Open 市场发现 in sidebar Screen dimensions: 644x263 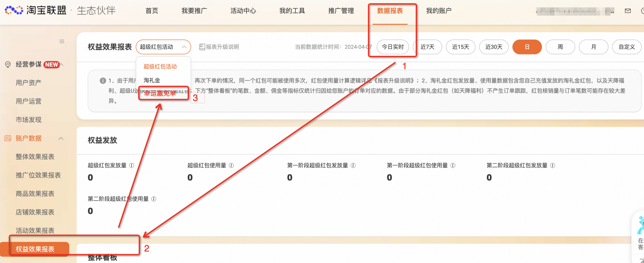[29, 120]
